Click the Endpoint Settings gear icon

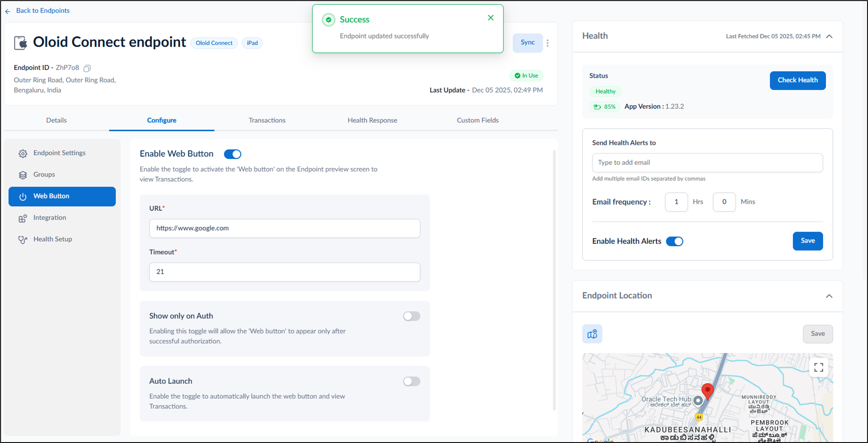click(x=23, y=153)
